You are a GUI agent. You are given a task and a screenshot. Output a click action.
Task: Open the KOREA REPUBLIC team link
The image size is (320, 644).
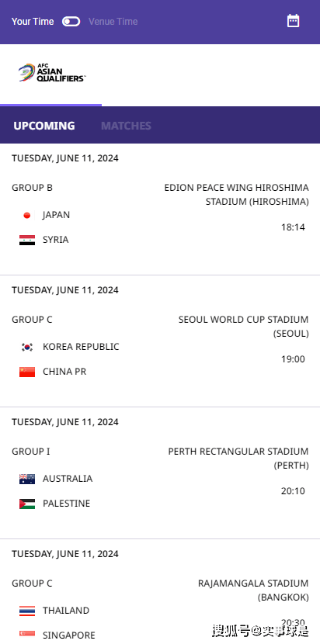point(81,347)
